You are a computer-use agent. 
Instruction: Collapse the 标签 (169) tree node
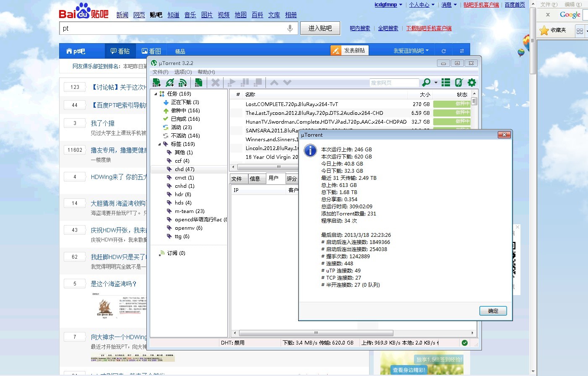159,144
